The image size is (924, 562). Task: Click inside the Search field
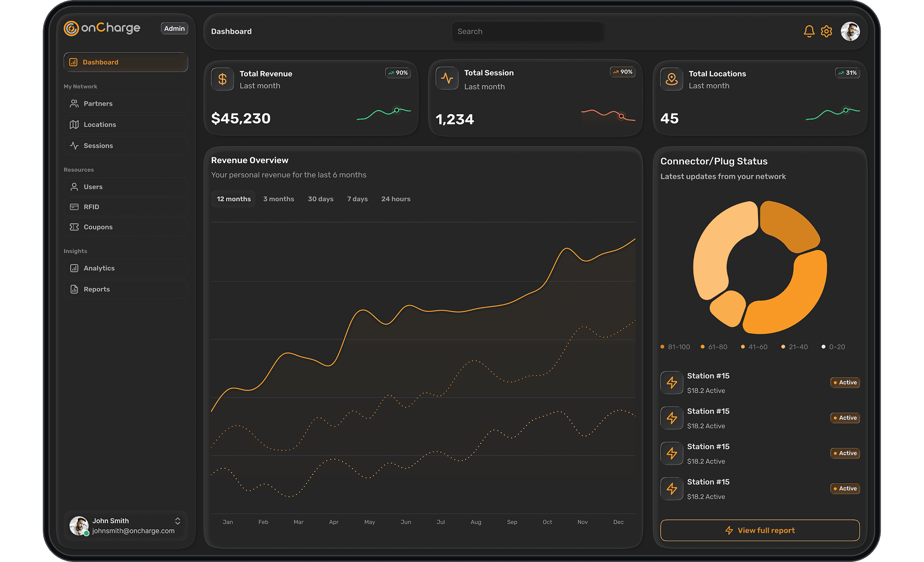click(x=527, y=31)
